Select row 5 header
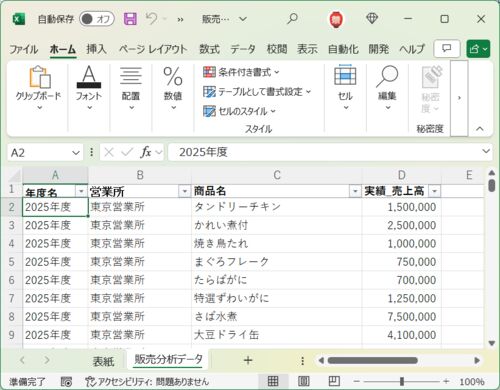This screenshot has width=500, height=390. (x=12, y=262)
